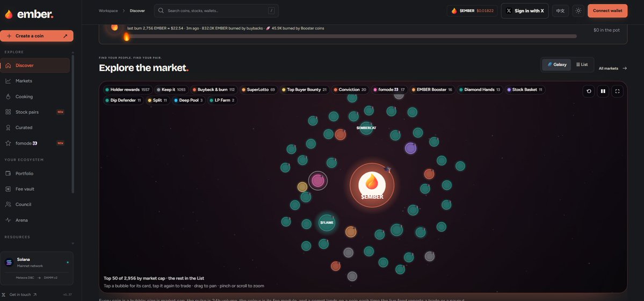Open the Discover page from the sidebar
The height and width of the screenshot is (301, 644).
point(35,66)
